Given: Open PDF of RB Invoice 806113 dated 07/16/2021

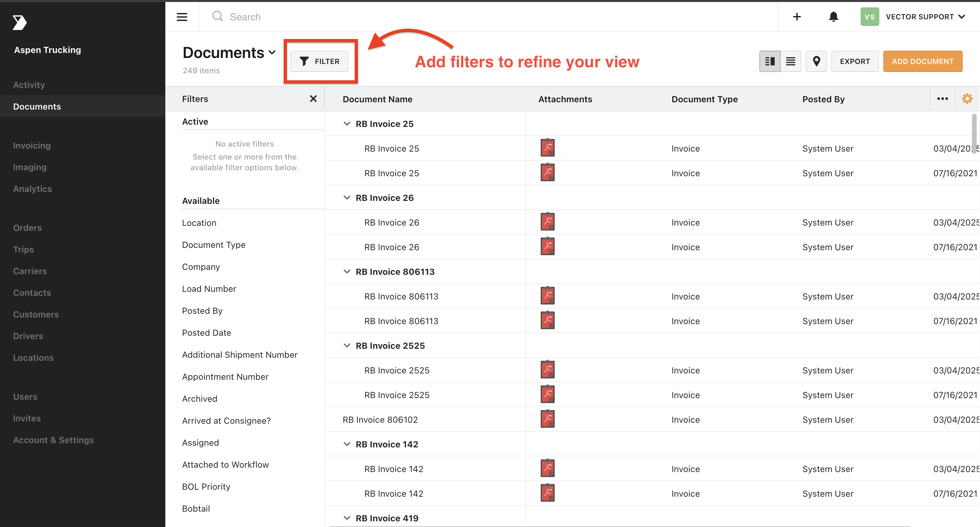Looking at the screenshot, I should 547,320.
